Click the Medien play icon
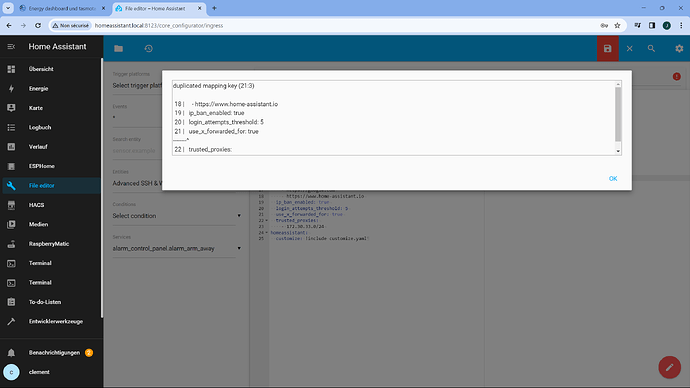The height and width of the screenshot is (388, 690). click(11, 224)
